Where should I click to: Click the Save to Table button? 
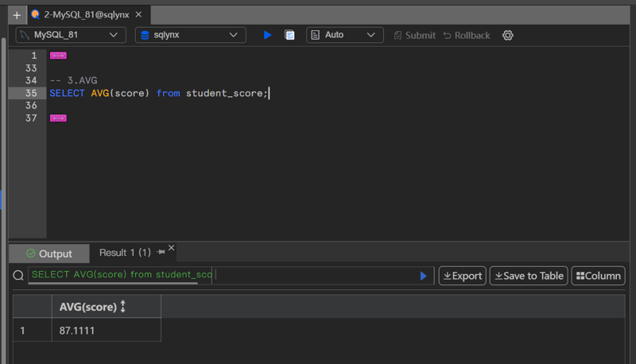[x=529, y=276]
